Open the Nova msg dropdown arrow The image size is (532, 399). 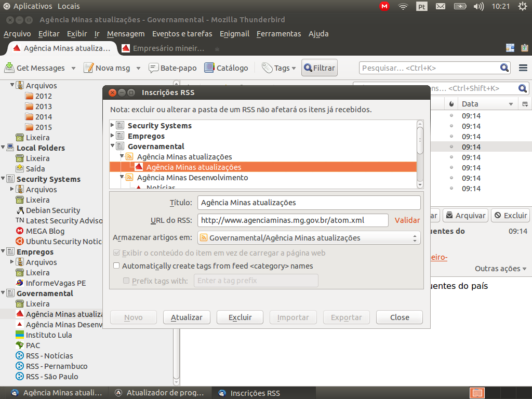138,68
